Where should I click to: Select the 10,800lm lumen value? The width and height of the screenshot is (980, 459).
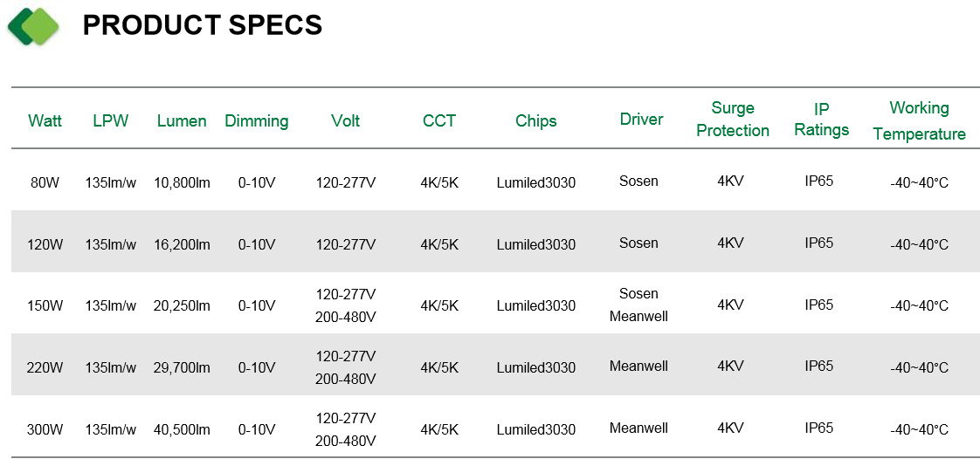point(182,183)
